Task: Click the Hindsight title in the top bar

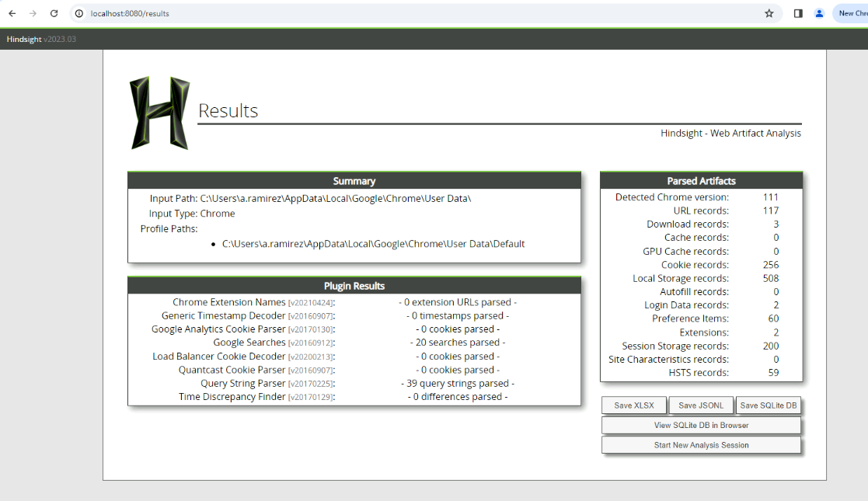Action: [x=24, y=39]
